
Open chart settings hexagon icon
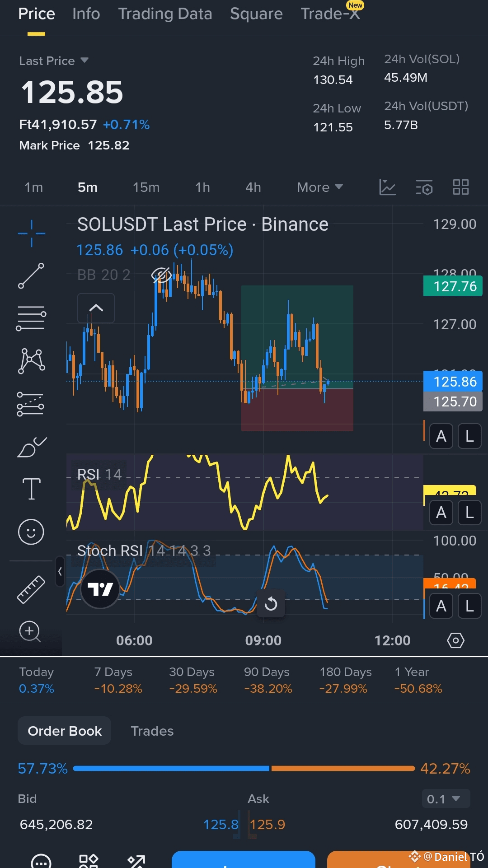pos(455,640)
